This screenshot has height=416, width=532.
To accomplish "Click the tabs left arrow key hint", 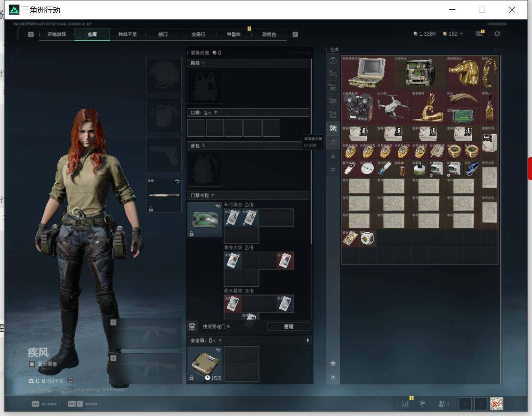I will [31, 34].
